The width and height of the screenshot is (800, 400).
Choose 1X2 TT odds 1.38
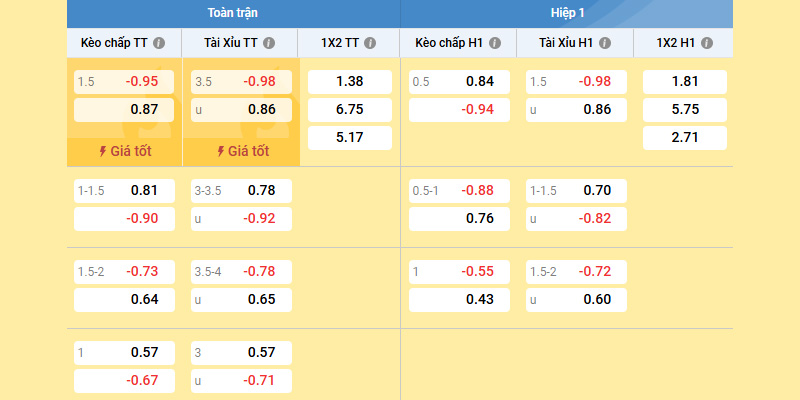coord(350,82)
